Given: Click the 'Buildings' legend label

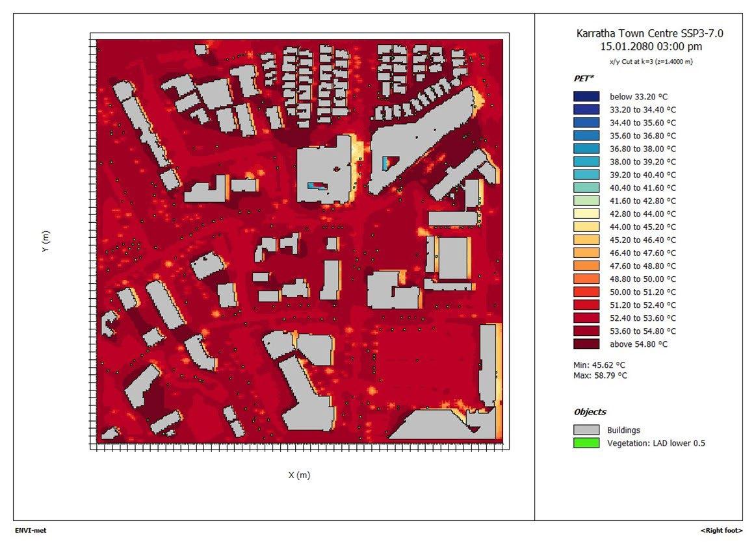Looking at the screenshot, I should point(623,430).
